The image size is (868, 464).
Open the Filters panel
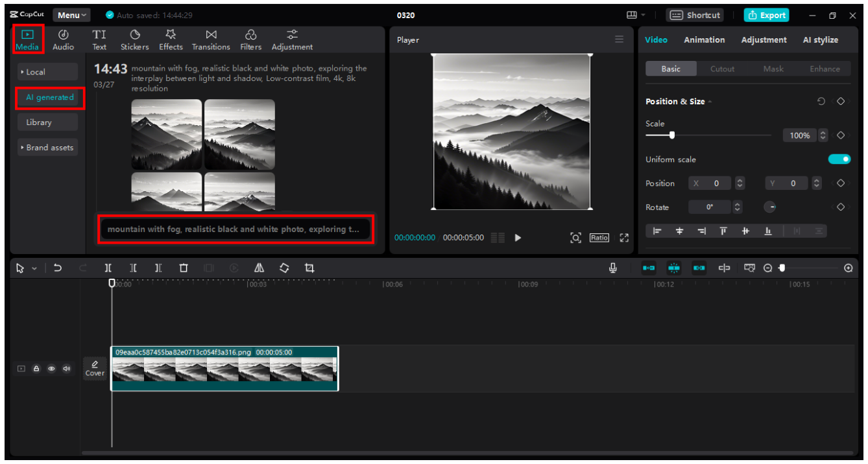point(250,40)
